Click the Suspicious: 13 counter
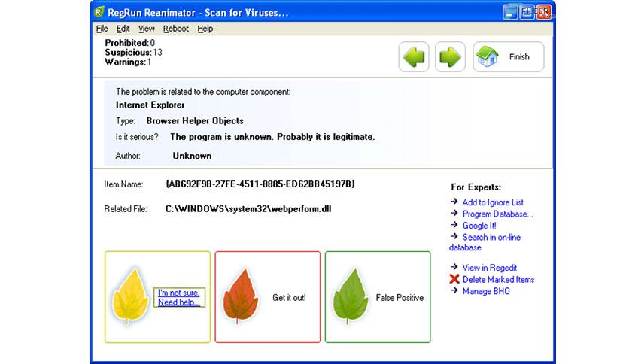Screen dimensions: 629x364 click(x=134, y=52)
